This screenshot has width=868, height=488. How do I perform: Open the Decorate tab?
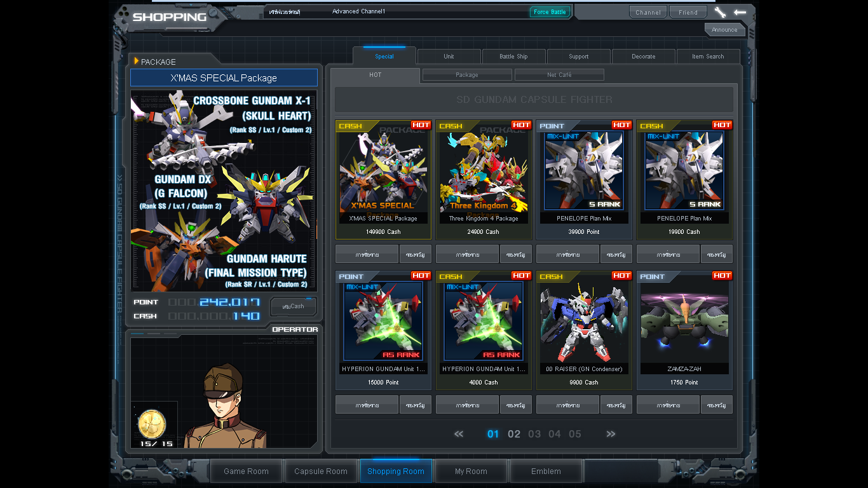coord(643,57)
